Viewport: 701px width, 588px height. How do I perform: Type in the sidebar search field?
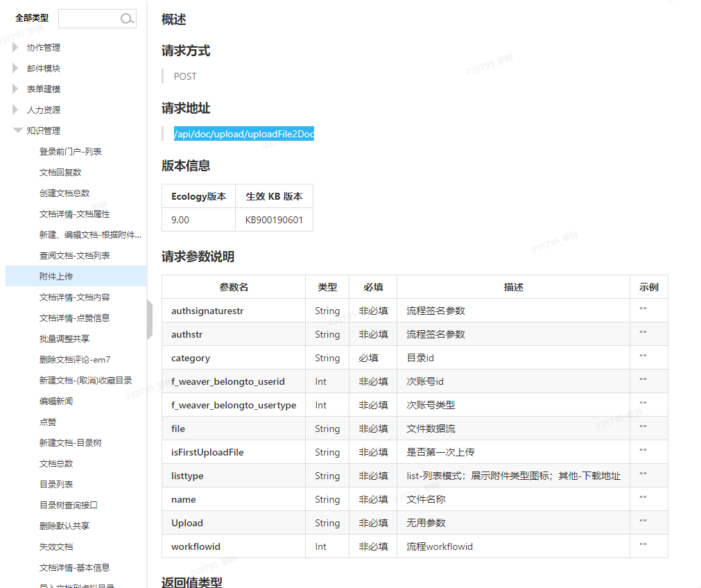pos(89,19)
